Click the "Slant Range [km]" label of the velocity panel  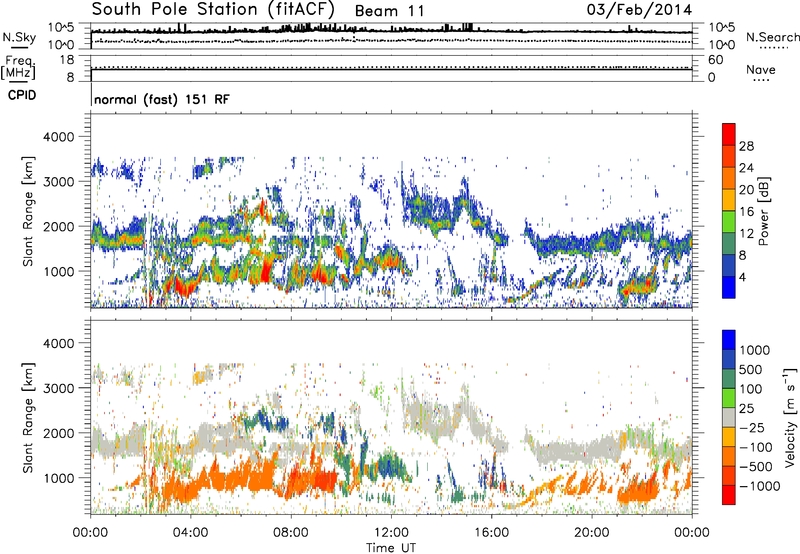point(28,417)
